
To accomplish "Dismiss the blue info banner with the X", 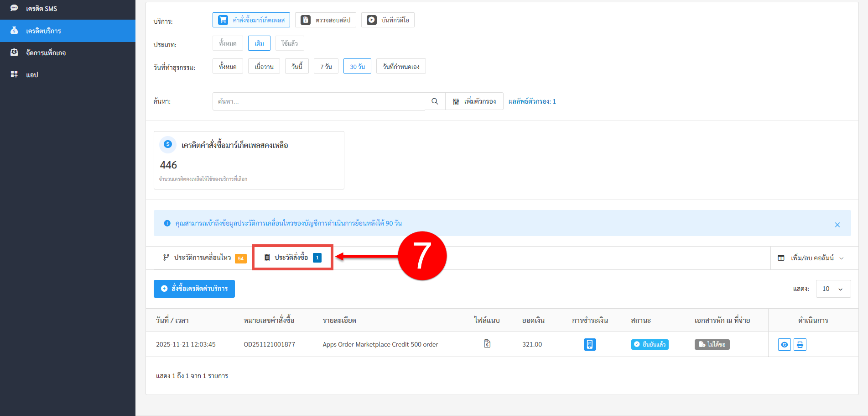I will [x=837, y=225].
